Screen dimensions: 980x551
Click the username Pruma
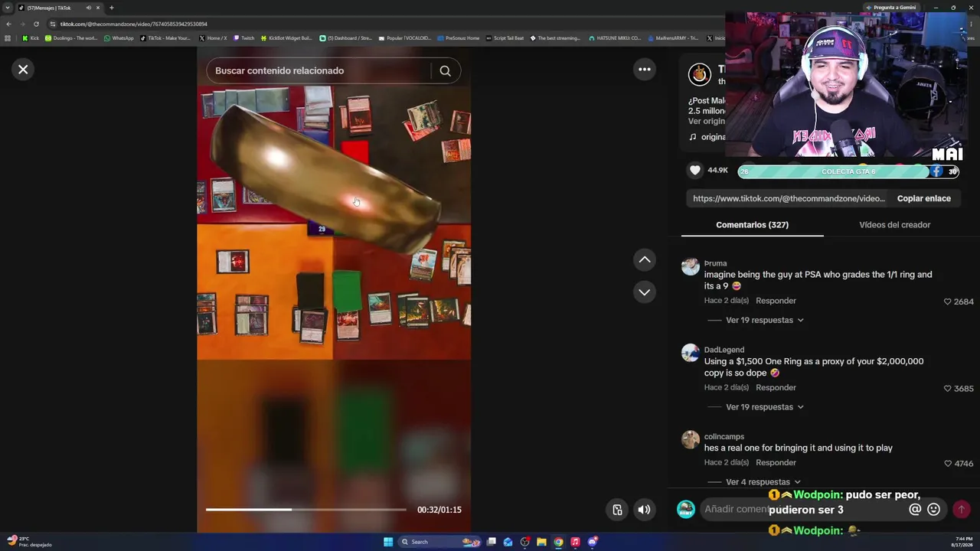tap(715, 263)
